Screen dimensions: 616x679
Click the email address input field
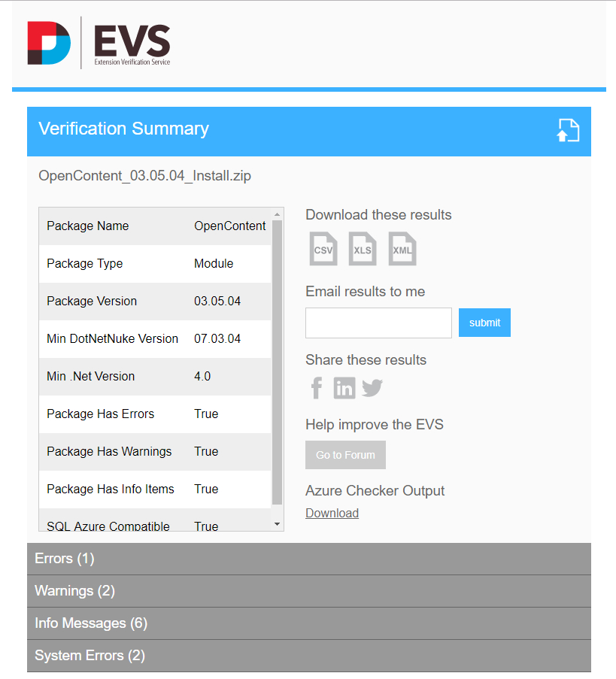click(x=378, y=323)
